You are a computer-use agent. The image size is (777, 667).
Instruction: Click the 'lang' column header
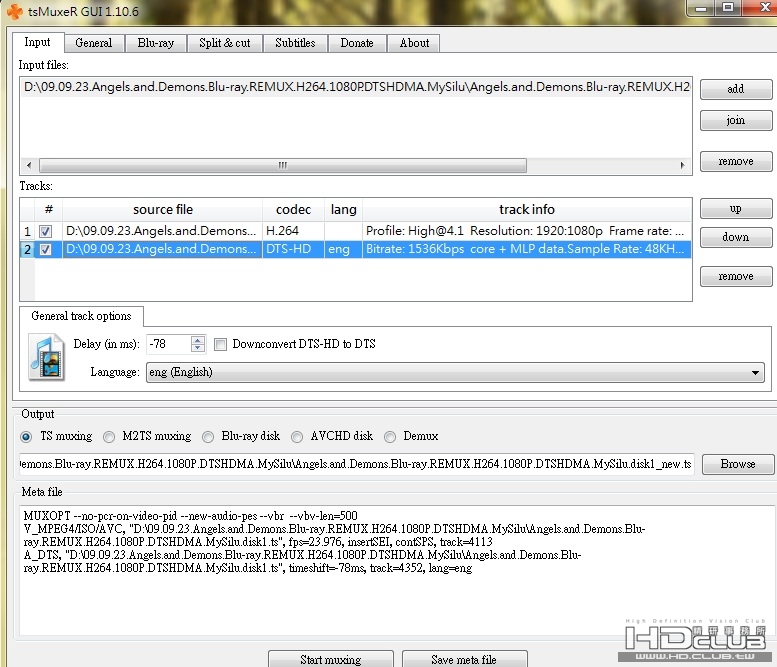click(343, 210)
